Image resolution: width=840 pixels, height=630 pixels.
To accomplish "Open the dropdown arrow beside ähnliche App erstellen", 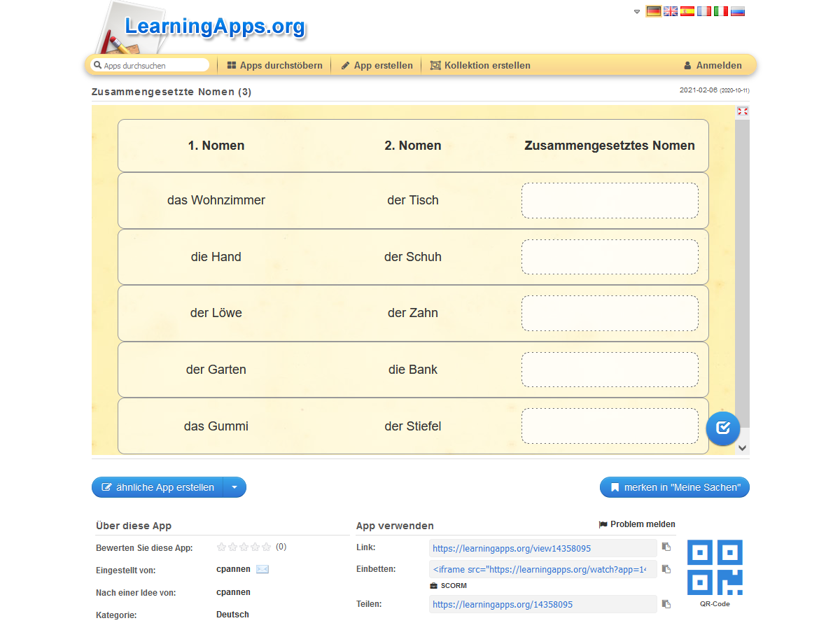I will click(234, 487).
